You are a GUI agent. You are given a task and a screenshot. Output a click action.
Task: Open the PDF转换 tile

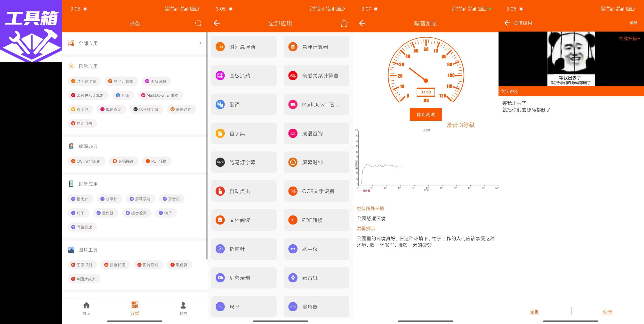(x=316, y=220)
